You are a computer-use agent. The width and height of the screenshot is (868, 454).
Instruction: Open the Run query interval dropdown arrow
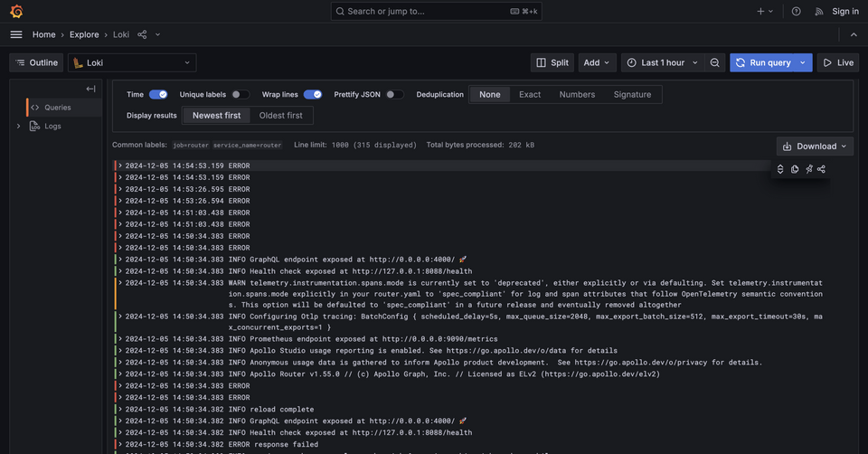(803, 62)
